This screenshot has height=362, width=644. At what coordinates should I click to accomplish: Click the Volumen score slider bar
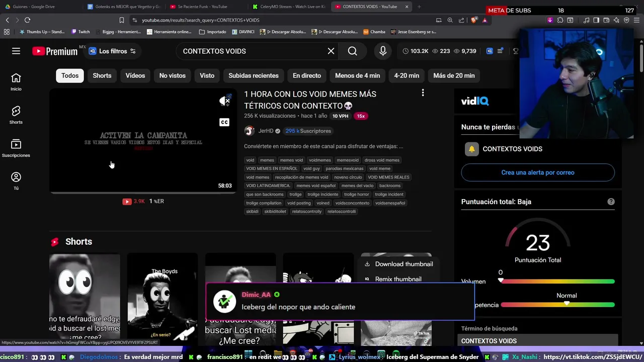tap(557, 281)
